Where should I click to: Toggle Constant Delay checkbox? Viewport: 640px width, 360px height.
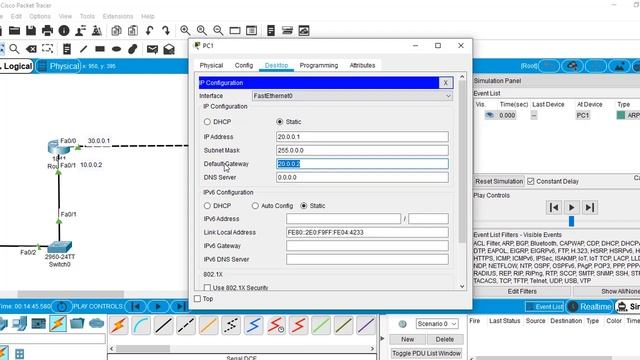531,181
